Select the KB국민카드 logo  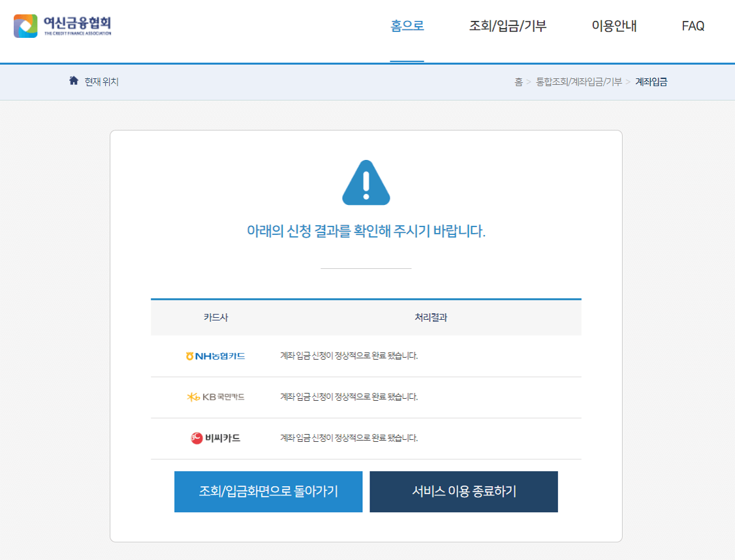tap(215, 397)
